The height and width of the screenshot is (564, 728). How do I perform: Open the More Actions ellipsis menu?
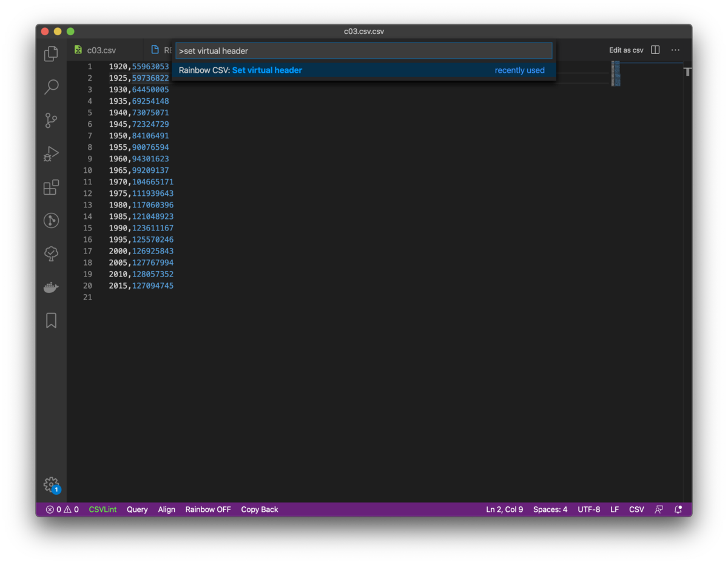tap(675, 50)
